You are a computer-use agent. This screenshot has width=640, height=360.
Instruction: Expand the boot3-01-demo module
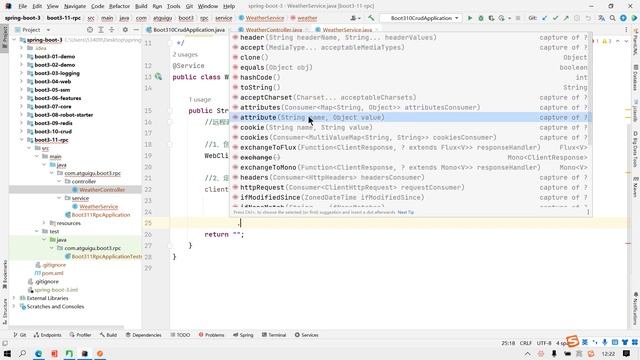point(22,56)
